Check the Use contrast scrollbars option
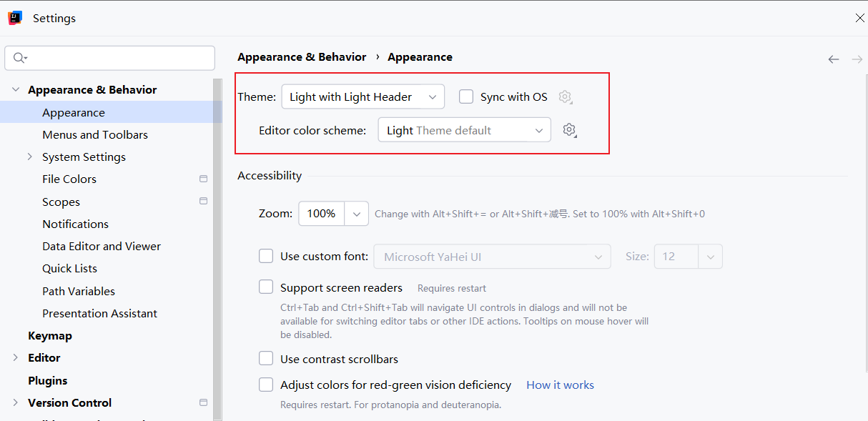The height and width of the screenshot is (421, 868). pos(266,359)
